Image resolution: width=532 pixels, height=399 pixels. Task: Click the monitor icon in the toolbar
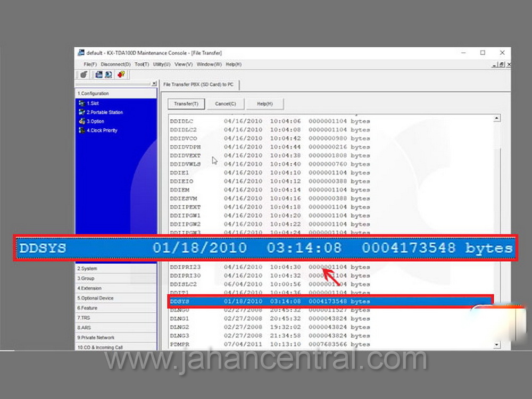click(x=109, y=74)
